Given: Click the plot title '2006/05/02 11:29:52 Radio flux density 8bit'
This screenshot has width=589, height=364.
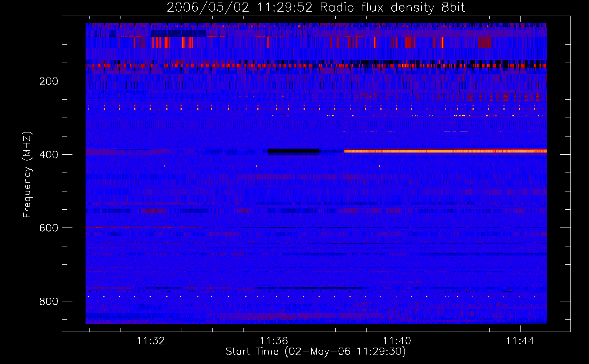Looking at the screenshot, I should (x=316, y=7).
